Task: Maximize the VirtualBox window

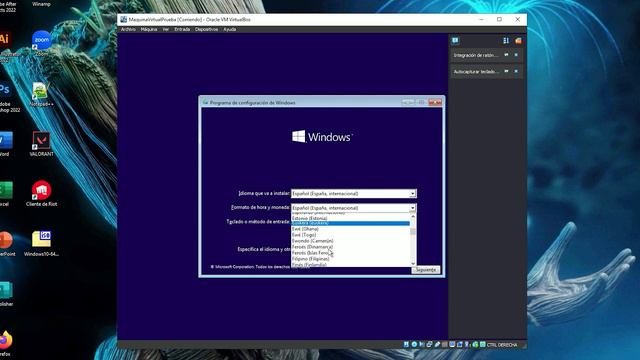Action: 499,19
